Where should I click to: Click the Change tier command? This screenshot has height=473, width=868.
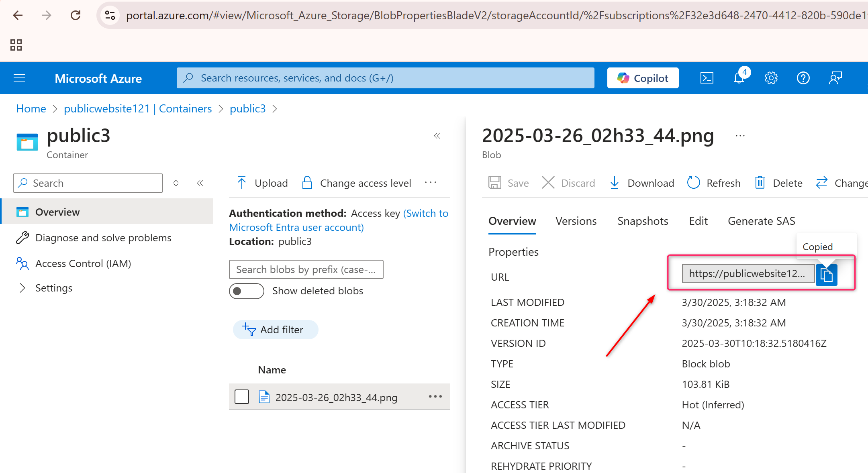tap(842, 183)
